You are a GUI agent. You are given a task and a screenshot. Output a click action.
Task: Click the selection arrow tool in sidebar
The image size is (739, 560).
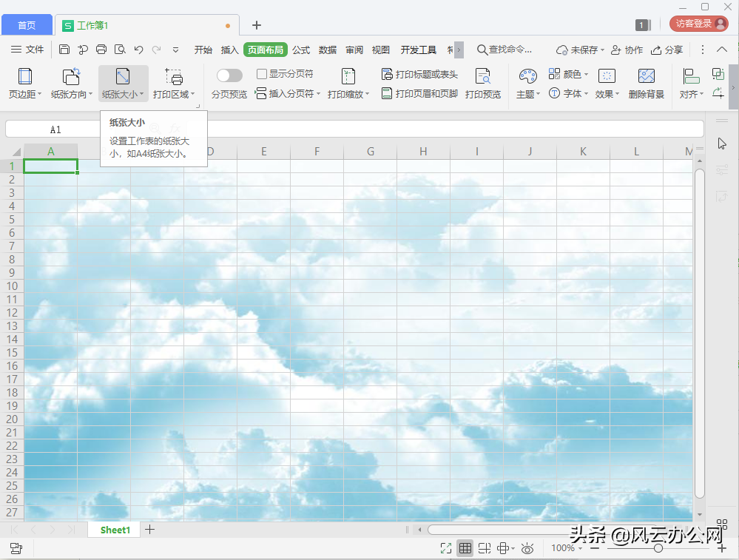click(721, 144)
